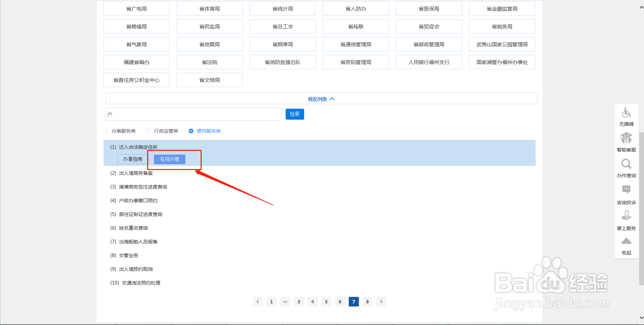Click the search input containing 户
Image resolution: width=644 pixels, height=325 pixels.
click(193, 114)
